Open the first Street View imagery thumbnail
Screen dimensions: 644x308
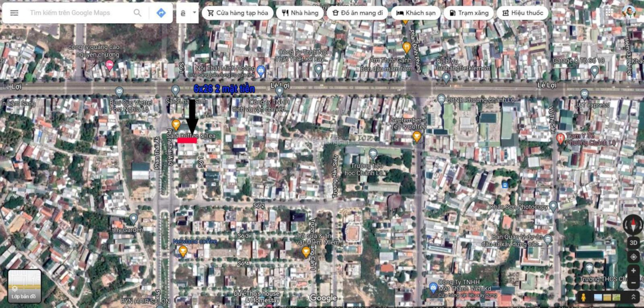(x=598, y=297)
